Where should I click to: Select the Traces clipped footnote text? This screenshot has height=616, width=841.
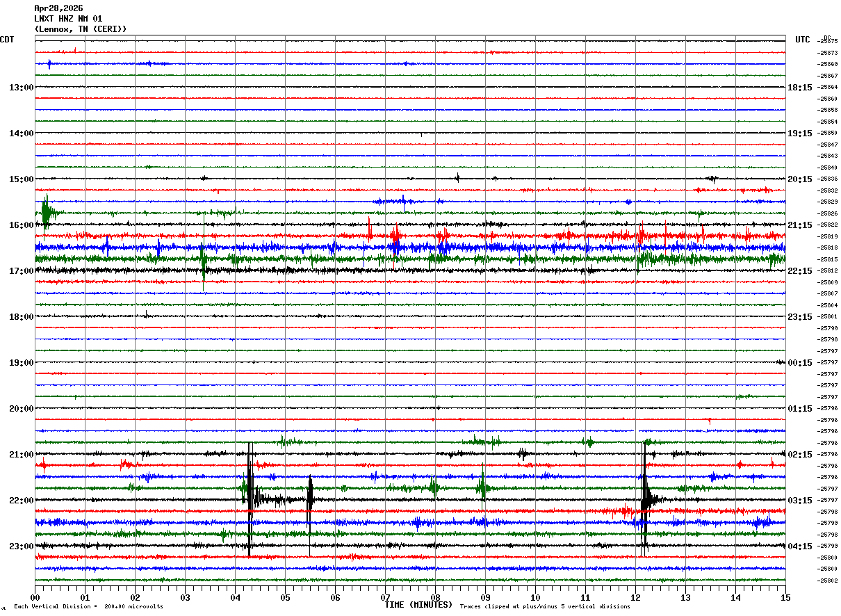[545, 607]
